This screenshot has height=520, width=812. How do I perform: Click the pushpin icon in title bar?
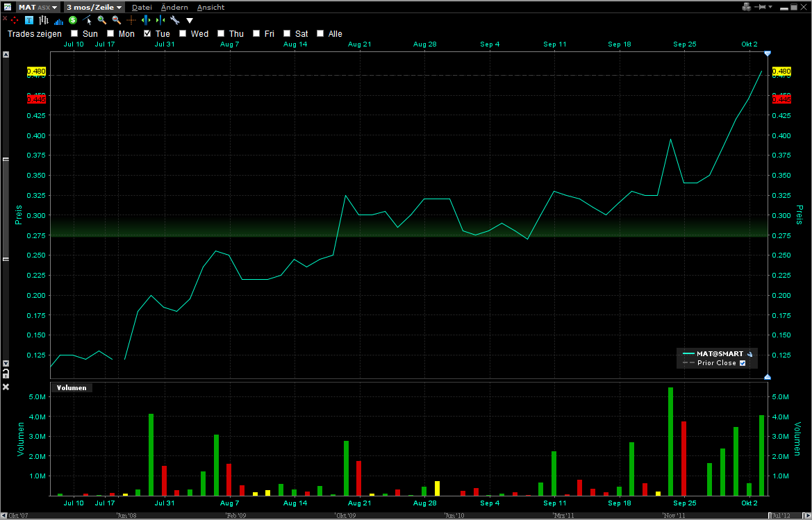click(760, 7)
